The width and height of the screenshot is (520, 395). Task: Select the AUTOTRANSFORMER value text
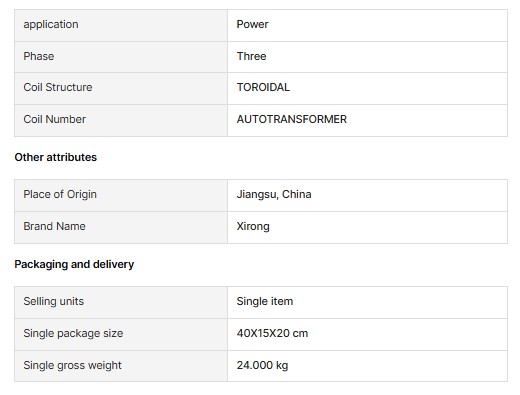tap(292, 119)
